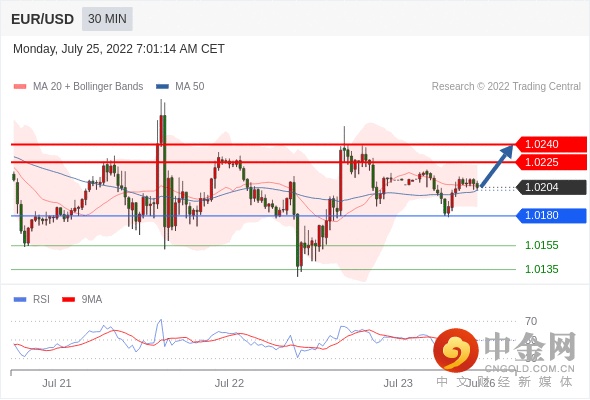590x400 pixels.
Task: Click the blue upward forecast arrow
Action: click(x=497, y=165)
